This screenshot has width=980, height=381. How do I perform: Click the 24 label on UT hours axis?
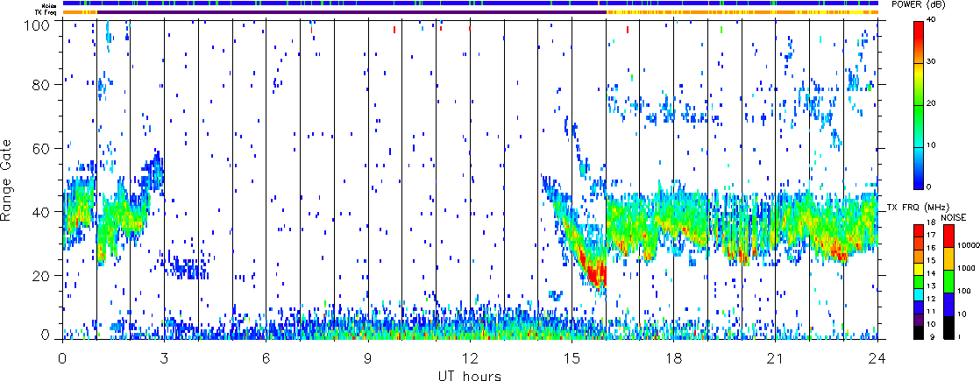877,358
